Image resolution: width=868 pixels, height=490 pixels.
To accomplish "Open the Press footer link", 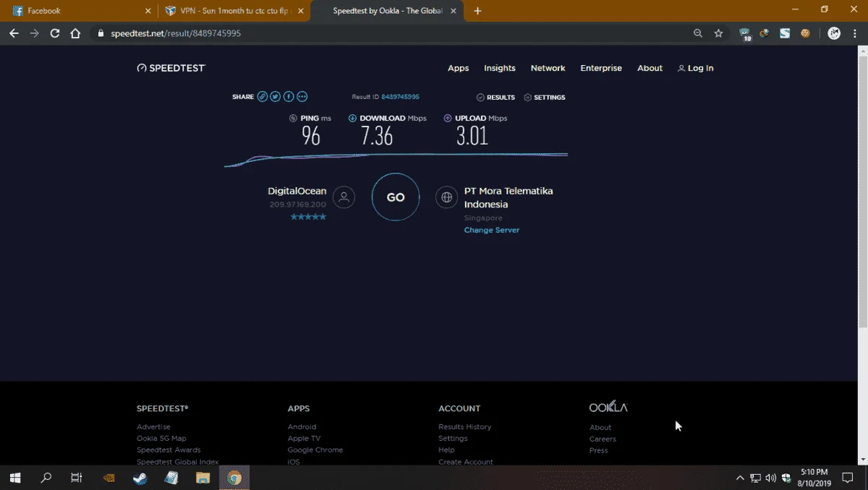I will pyautogui.click(x=599, y=450).
